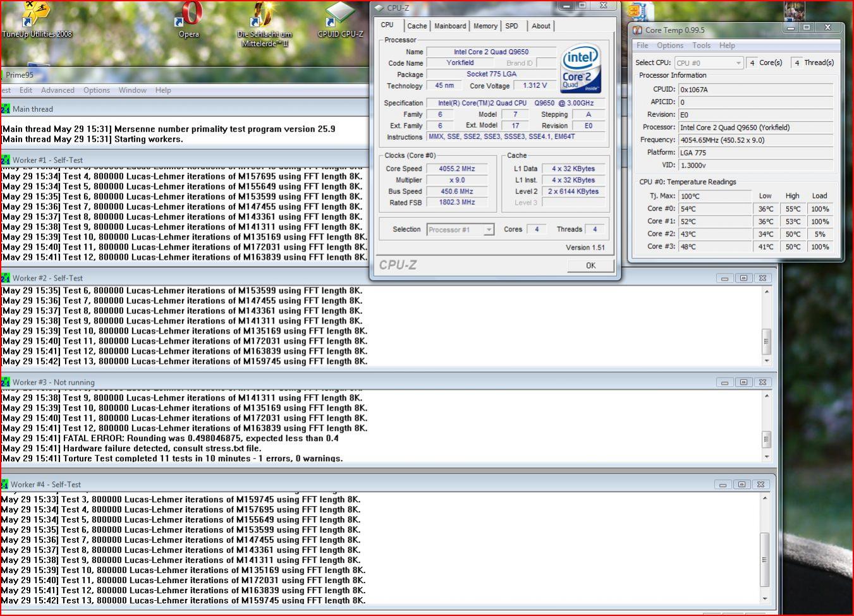Maximize the Worker #4 Self-Test window
Screen dimensions: 854x616
pyautogui.click(x=741, y=485)
